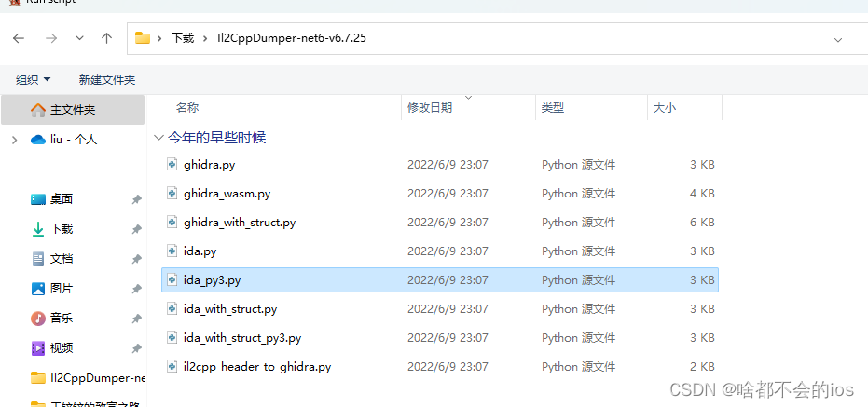The height and width of the screenshot is (407, 868).
Task: Sort by 修改日期 column header
Action: tap(430, 108)
